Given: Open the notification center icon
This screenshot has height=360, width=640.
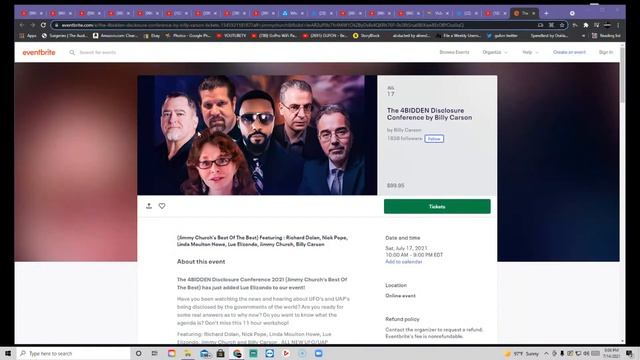Looking at the screenshot, I should pos(629,353).
